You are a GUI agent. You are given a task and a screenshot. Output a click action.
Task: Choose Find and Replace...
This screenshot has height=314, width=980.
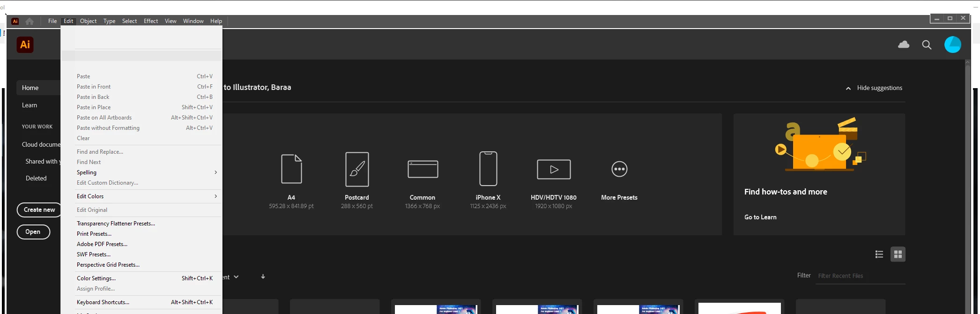[141, 152]
